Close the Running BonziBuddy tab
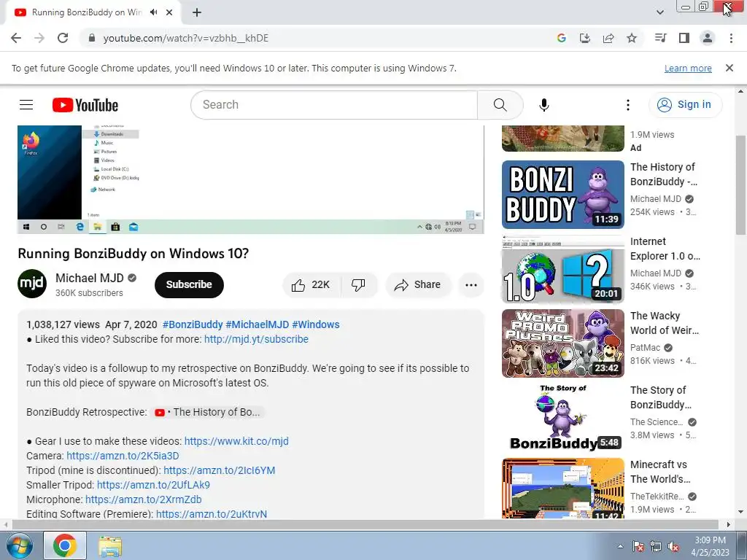 169,12
